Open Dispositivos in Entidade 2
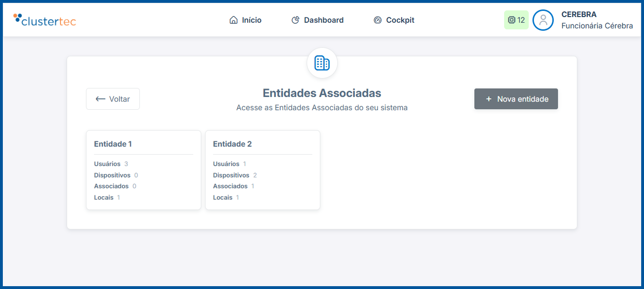644x289 pixels. [231, 175]
